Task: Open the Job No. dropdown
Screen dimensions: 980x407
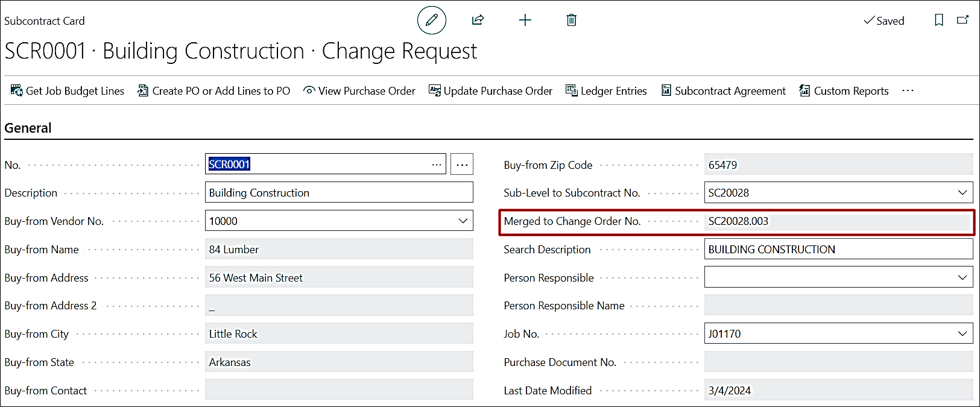Action: (x=962, y=334)
